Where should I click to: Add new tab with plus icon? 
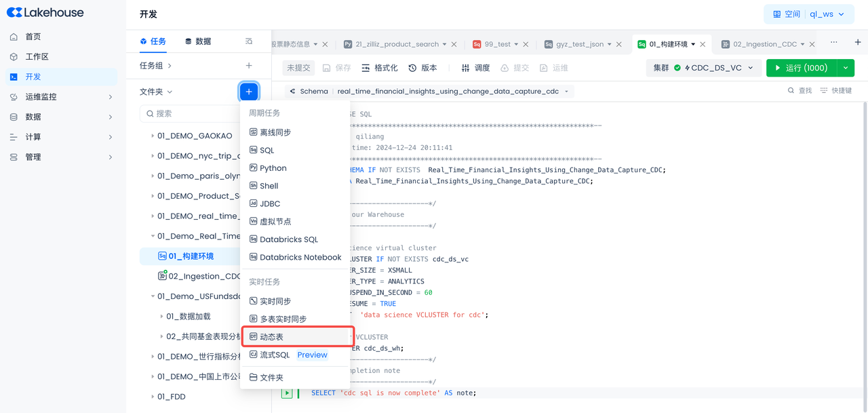857,42
